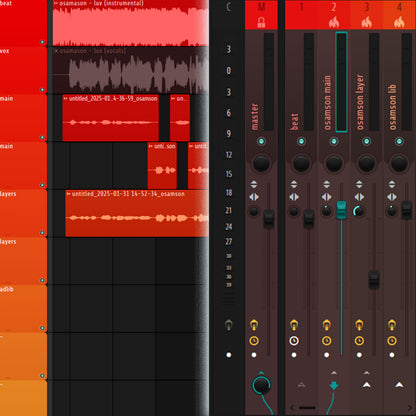Swap left/right channels on beat channel
The width and height of the screenshot is (416, 416).
[x=294, y=197]
